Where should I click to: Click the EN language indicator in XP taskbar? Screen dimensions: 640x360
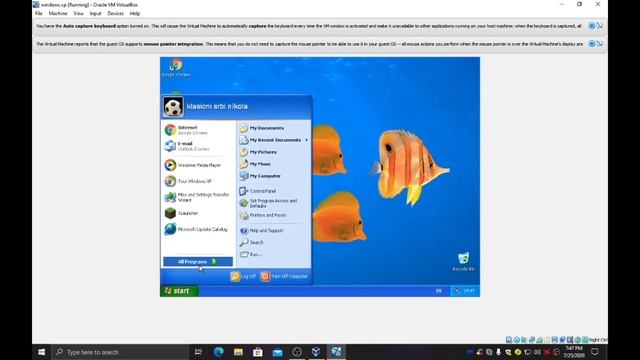(439, 291)
